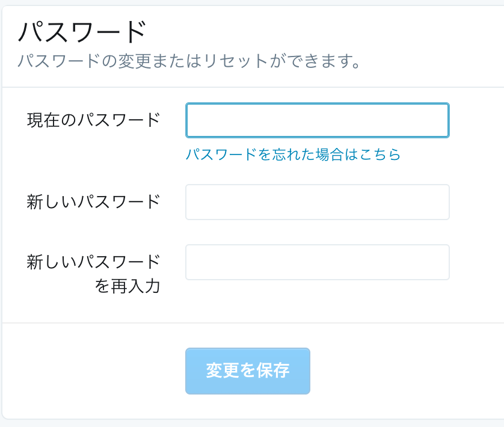Viewport: 504px width, 427px height.
Task: Save the password changes
Action: tap(248, 371)
